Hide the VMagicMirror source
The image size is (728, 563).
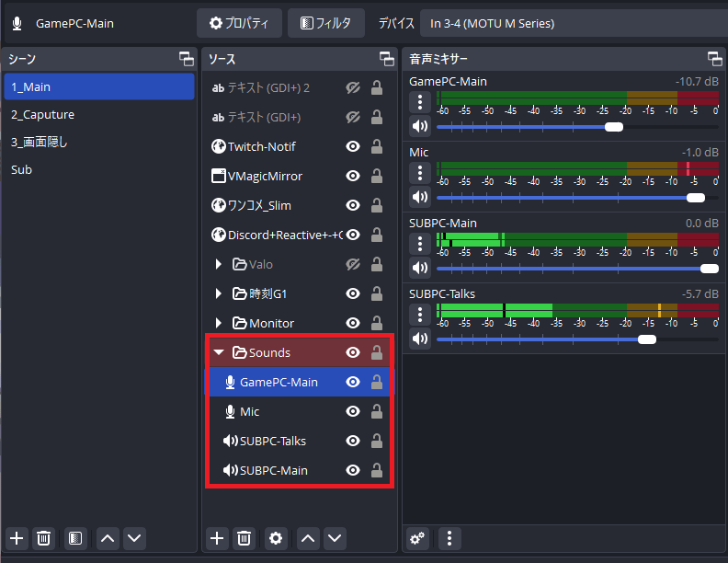(x=353, y=176)
